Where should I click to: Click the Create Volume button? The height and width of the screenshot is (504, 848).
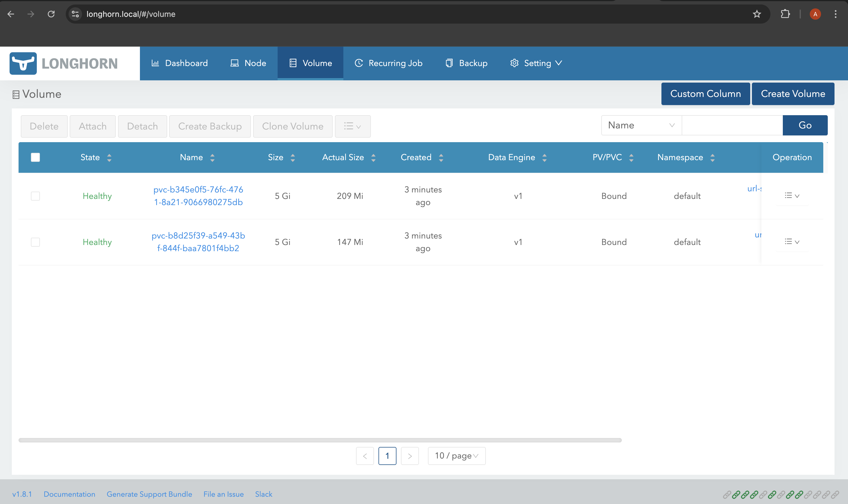click(793, 94)
